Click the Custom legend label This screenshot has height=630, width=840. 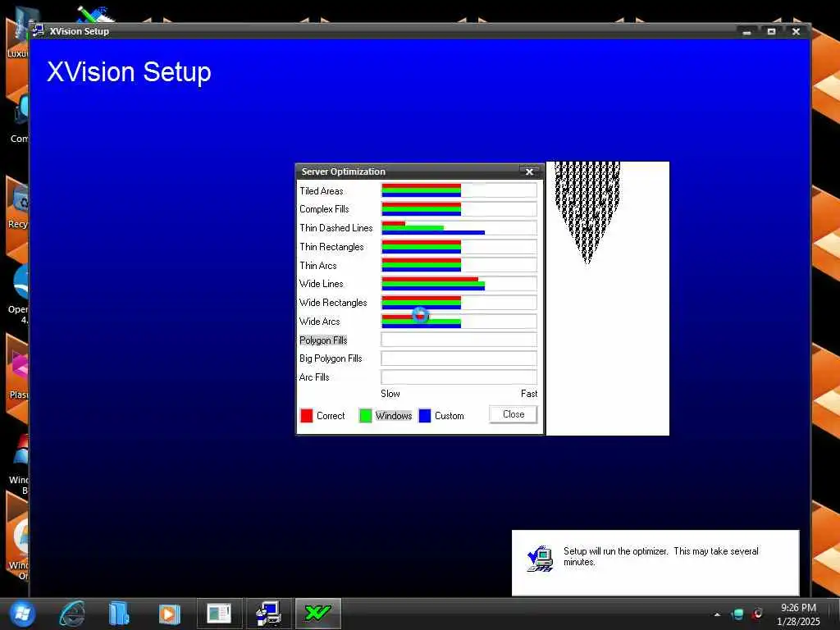click(450, 416)
